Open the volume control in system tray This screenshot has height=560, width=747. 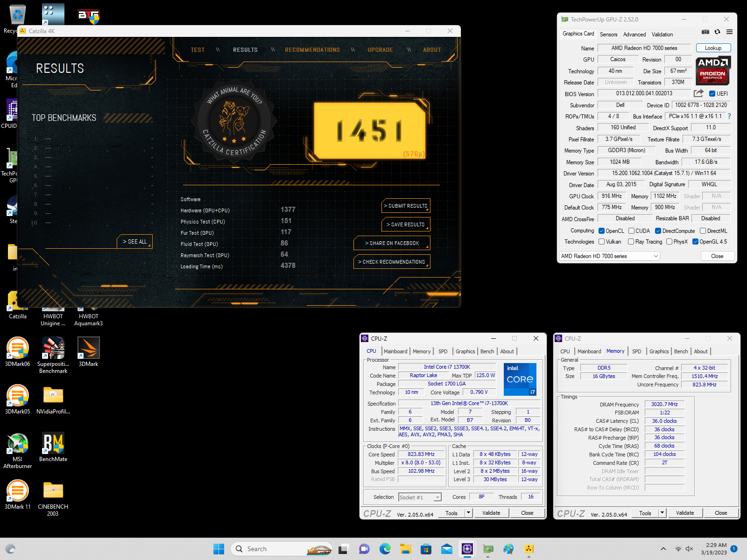pyautogui.click(x=690, y=549)
